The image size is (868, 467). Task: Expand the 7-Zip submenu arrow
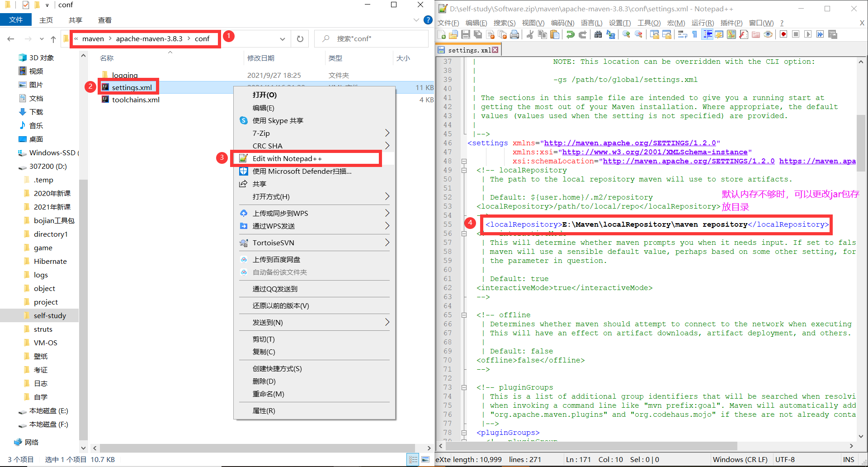point(387,133)
